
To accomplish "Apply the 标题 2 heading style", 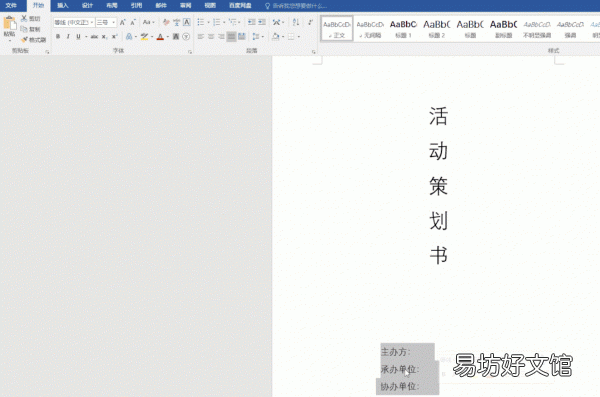I will point(437,28).
